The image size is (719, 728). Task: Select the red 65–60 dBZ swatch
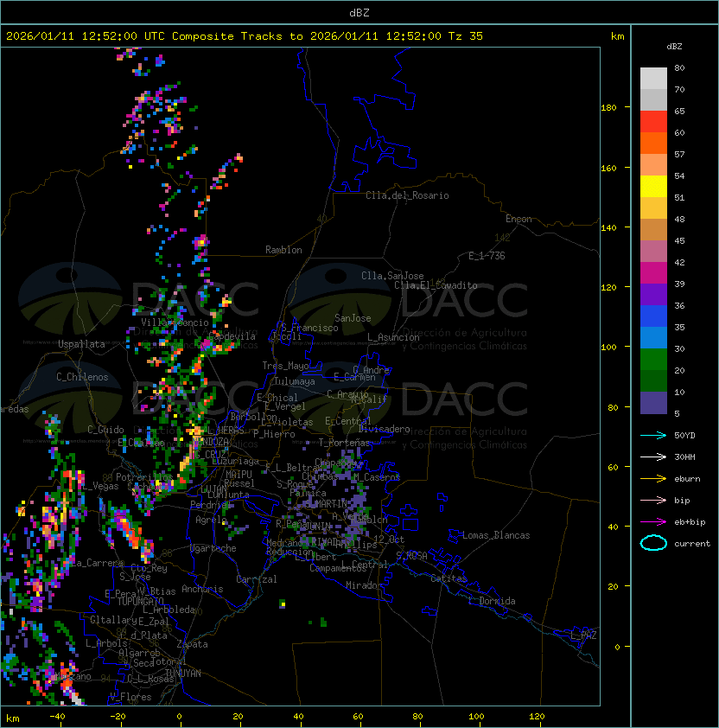[x=653, y=122]
